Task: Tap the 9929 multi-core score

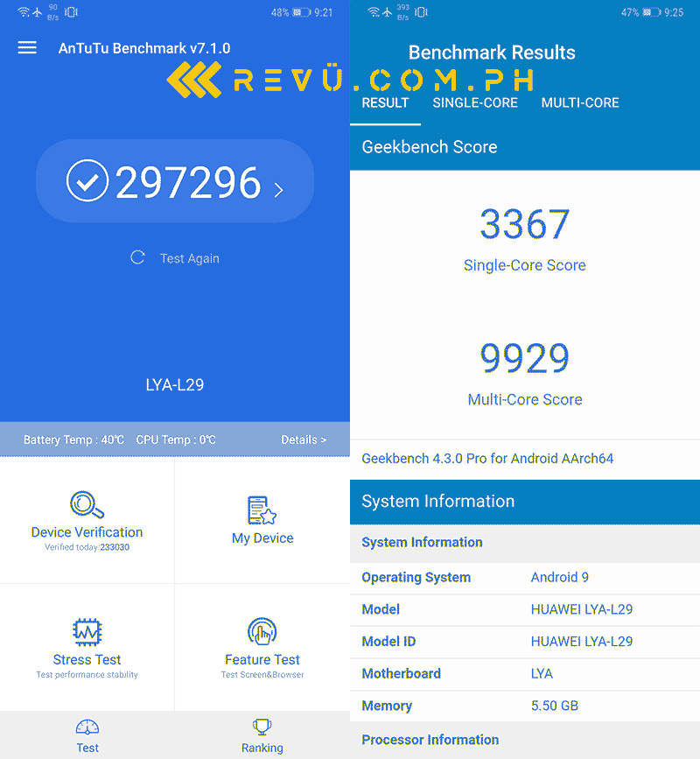Action: point(525,358)
